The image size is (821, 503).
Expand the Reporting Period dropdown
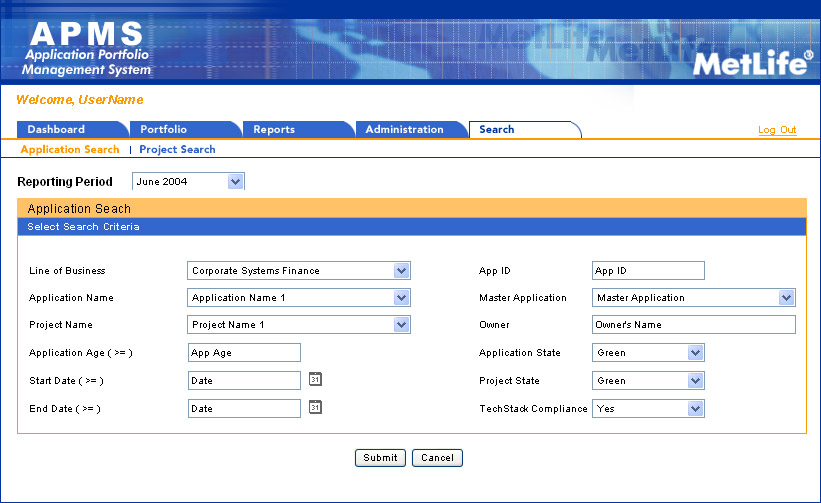coord(188,182)
